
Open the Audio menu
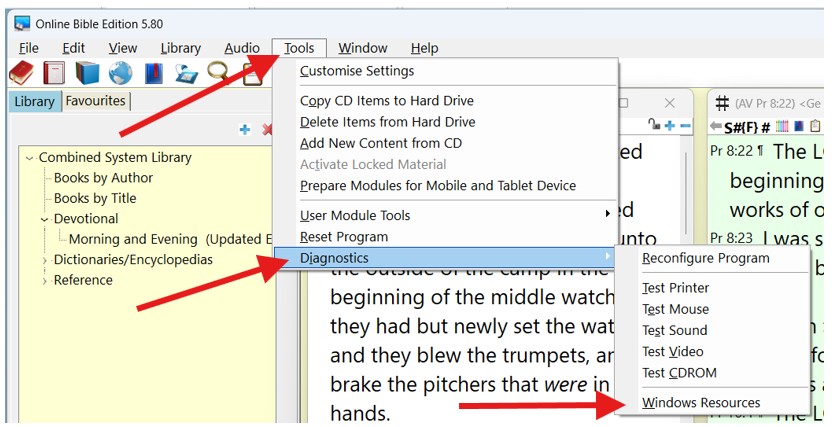pos(241,48)
